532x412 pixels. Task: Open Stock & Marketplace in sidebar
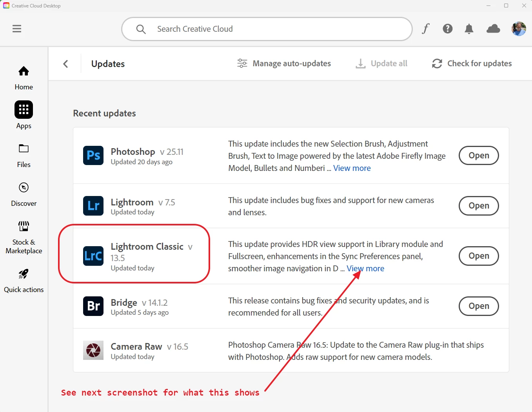[x=24, y=238]
